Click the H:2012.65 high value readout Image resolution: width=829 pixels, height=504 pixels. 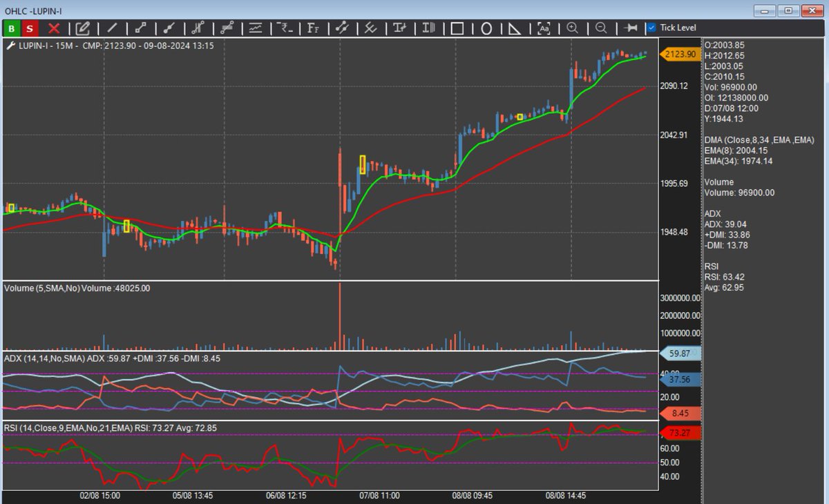pyautogui.click(x=725, y=55)
